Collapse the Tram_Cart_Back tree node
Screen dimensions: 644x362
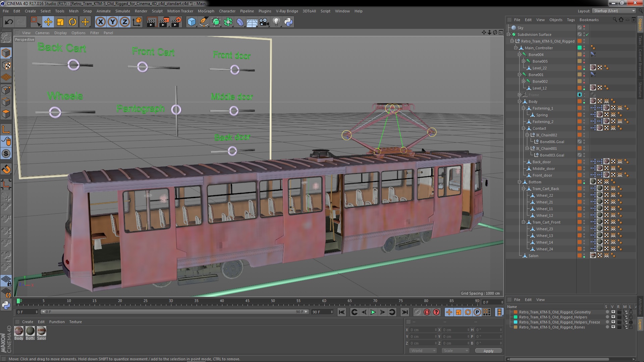click(x=523, y=189)
